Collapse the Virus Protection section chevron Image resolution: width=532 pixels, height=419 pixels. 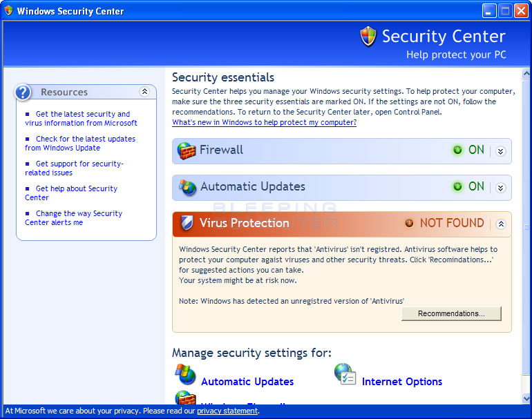501,224
